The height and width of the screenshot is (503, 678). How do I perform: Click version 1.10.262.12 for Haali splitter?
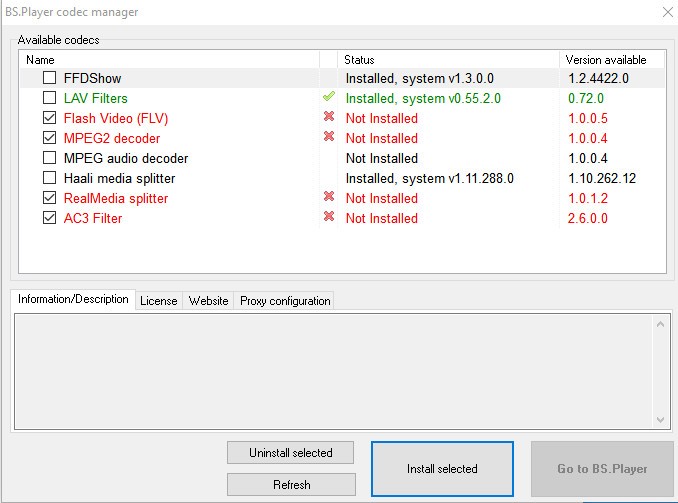point(602,178)
